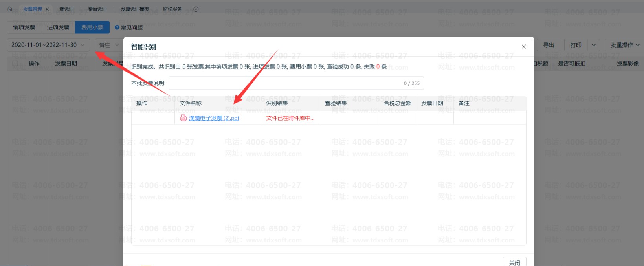Click the 导出 button
The width and height of the screenshot is (644, 266).
(548, 45)
